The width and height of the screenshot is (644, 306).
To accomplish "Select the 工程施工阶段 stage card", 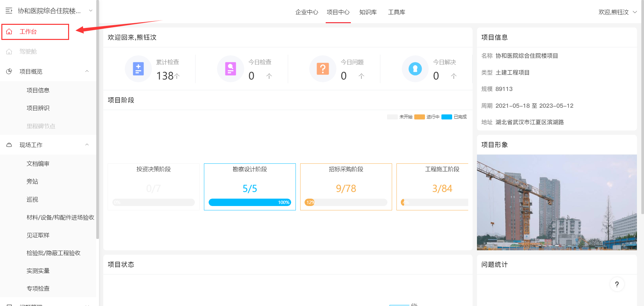I will click(432, 187).
